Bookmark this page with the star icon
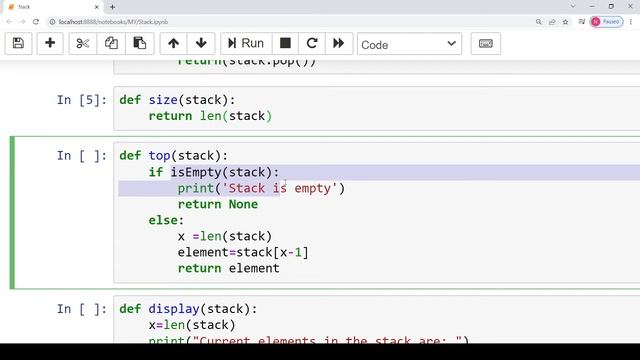The width and height of the screenshot is (640, 360). (x=565, y=22)
